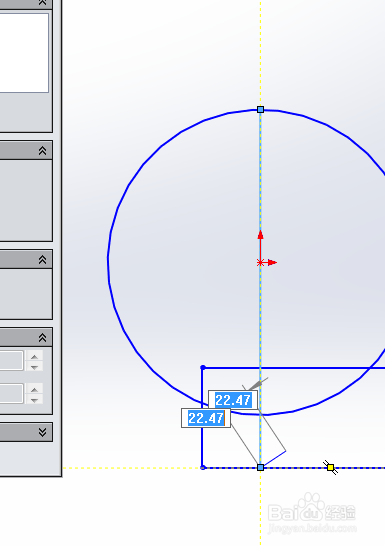Decrease the lower numeric field with its down arrow
The height and width of the screenshot is (546, 385).
pos(34,400)
